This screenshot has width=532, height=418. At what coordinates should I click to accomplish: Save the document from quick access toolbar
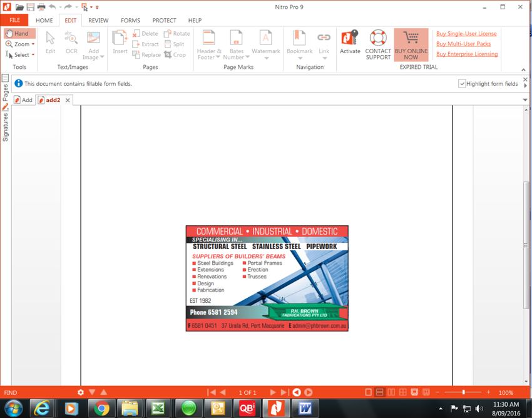(31, 7)
